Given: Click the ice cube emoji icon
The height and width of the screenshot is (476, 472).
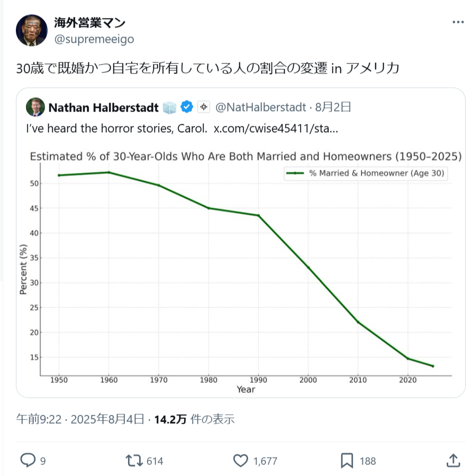Looking at the screenshot, I should tap(170, 107).
